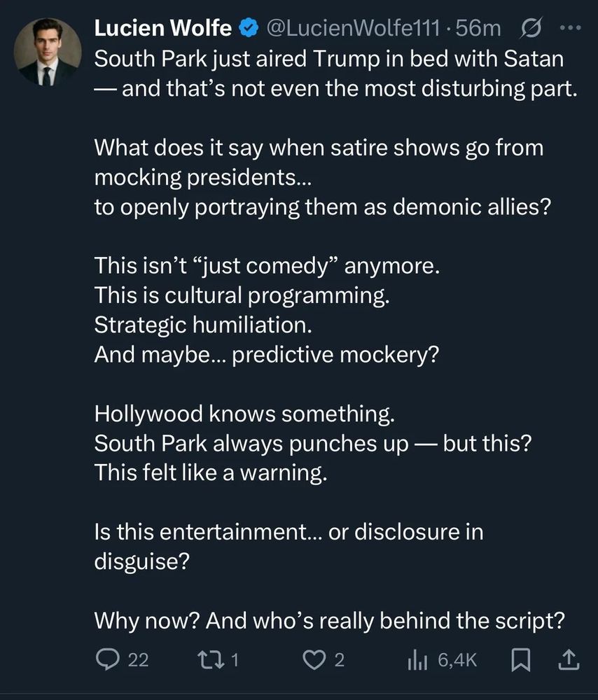Click the closing "Why now?" question line
The height and width of the screenshot is (700, 598).
point(330,620)
